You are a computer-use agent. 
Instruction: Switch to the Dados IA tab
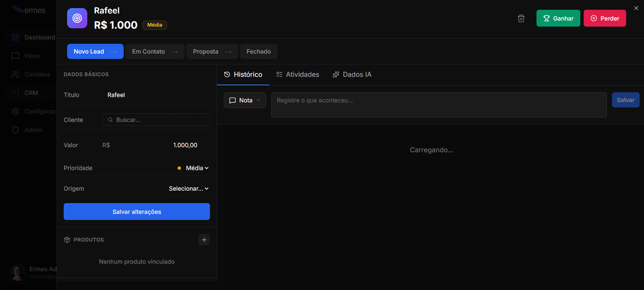pos(352,74)
